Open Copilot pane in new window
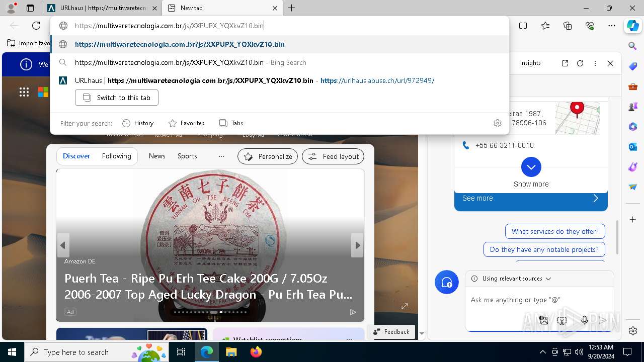This screenshot has width=644, height=362. (565, 63)
